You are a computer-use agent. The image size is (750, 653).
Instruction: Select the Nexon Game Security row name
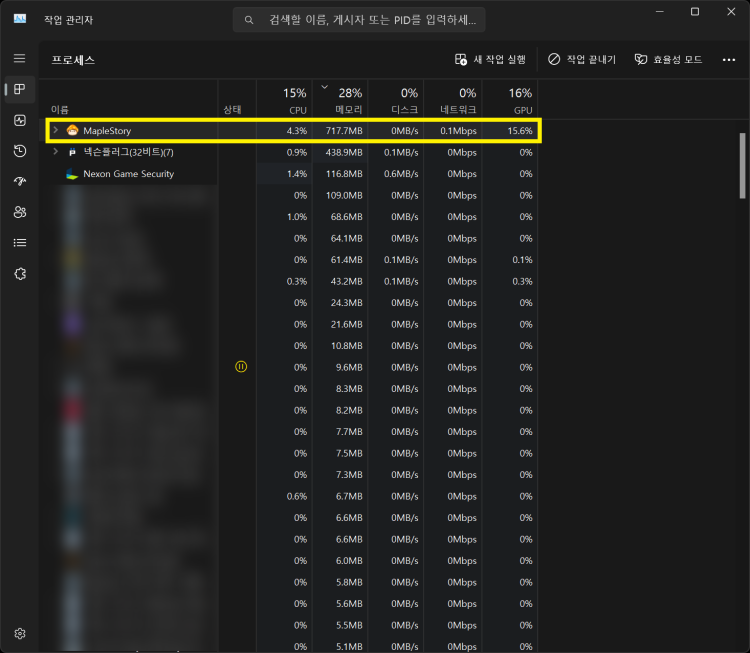[129, 174]
